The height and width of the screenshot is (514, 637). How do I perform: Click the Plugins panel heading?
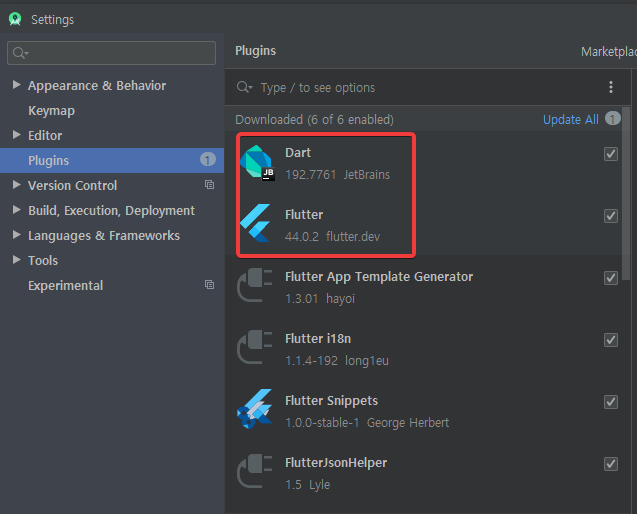pyautogui.click(x=255, y=51)
